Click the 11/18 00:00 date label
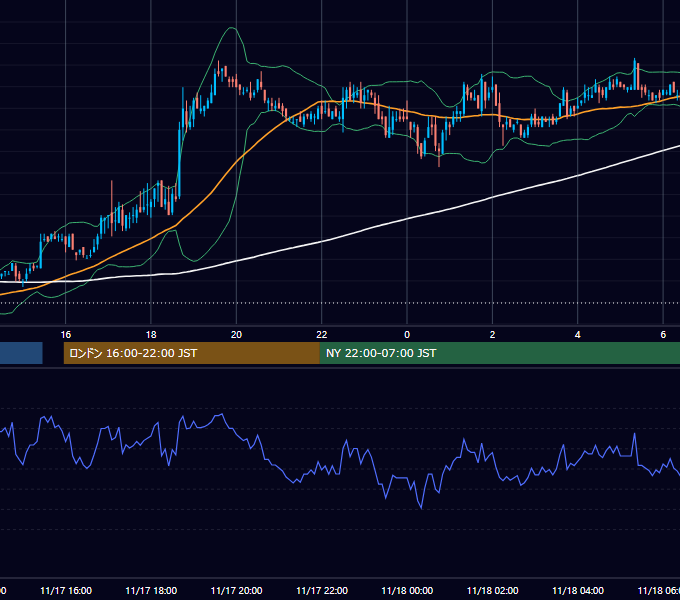The height and width of the screenshot is (600, 680). 407,591
